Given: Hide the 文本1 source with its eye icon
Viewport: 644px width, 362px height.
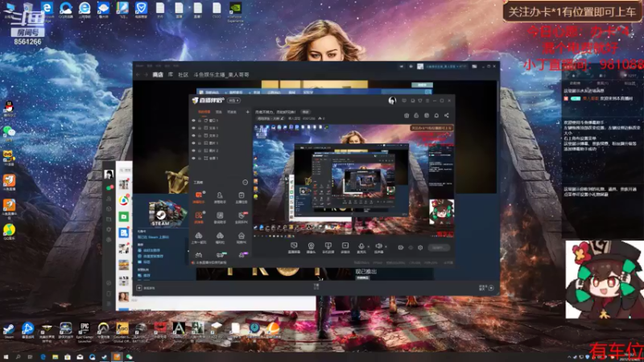Looking at the screenshot, I should pyautogui.click(x=193, y=128).
